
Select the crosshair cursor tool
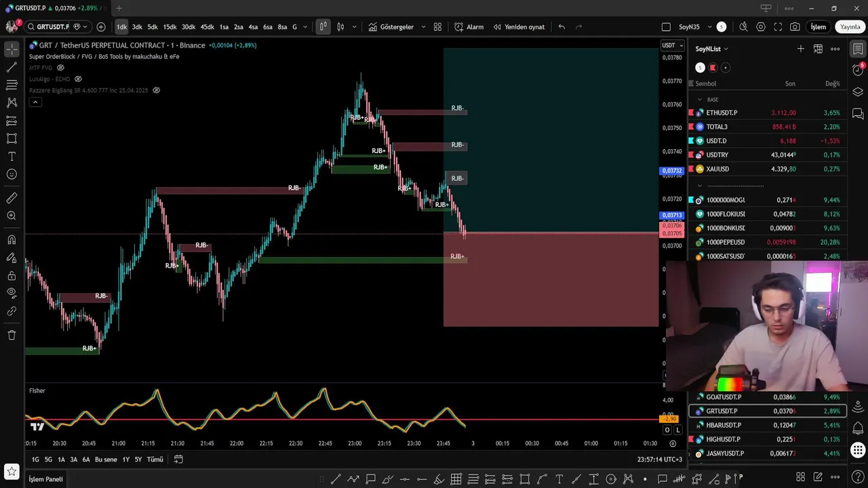[12, 49]
